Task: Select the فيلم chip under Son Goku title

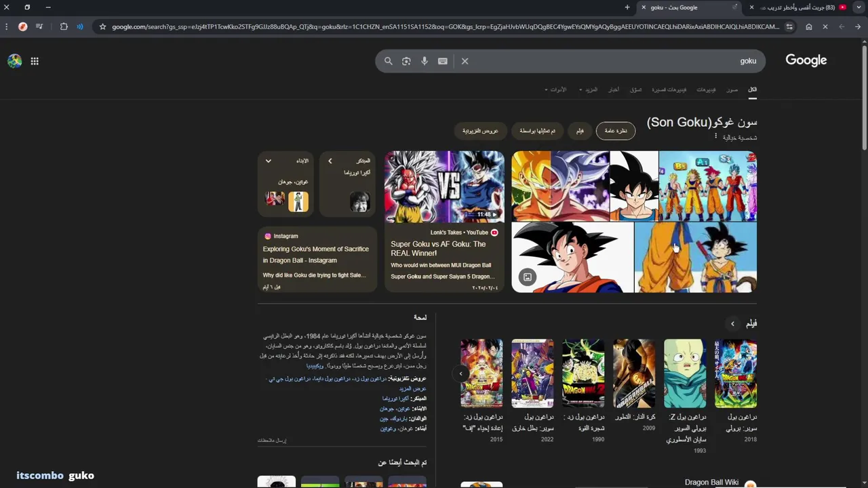Action: (x=580, y=131)
